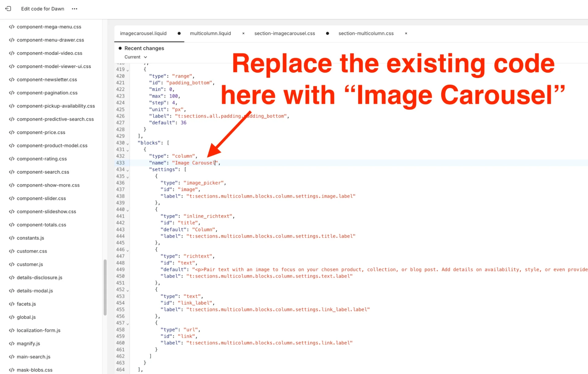
Task: Click the code file icon beside component-slideshow.css
Action: tap(12, 212)
